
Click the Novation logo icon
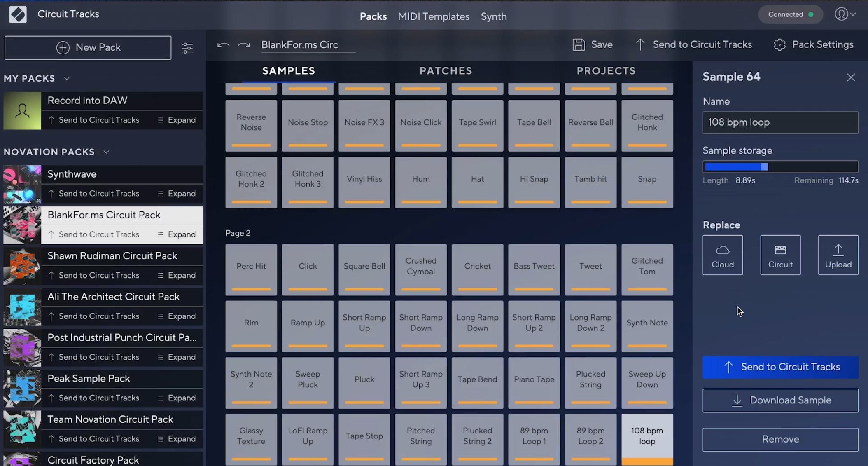coord(18,14)
